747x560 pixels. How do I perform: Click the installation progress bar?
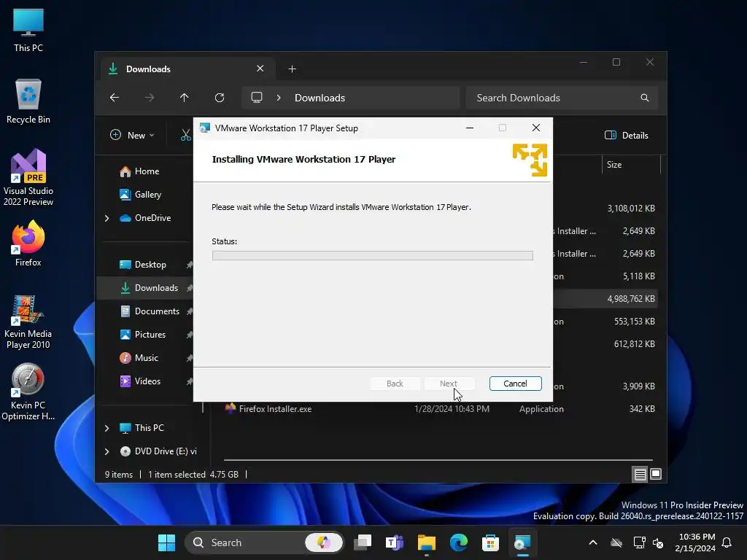(373, 256)
